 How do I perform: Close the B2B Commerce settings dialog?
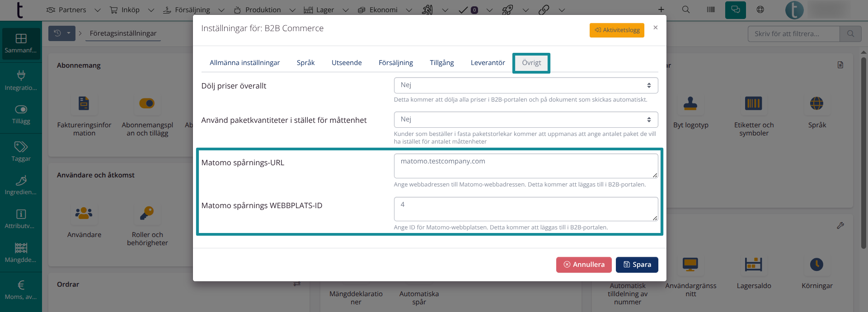(656, 28)
